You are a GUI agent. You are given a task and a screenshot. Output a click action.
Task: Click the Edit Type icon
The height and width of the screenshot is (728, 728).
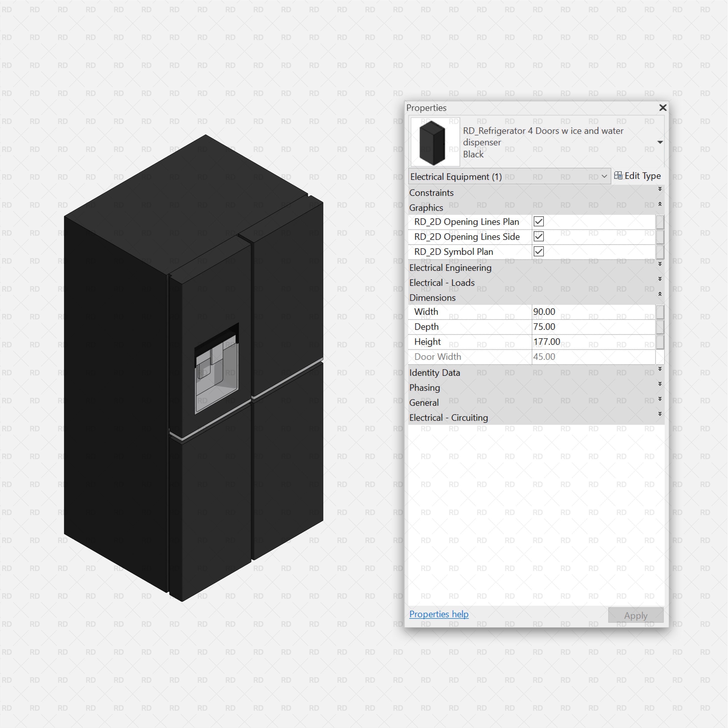tap(618, 176)
